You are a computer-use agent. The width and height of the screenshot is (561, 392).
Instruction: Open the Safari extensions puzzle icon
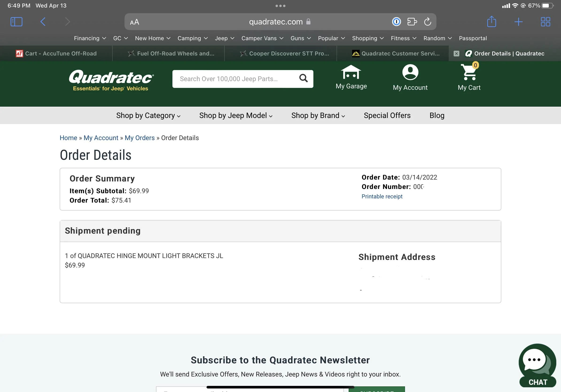(412, 22)
